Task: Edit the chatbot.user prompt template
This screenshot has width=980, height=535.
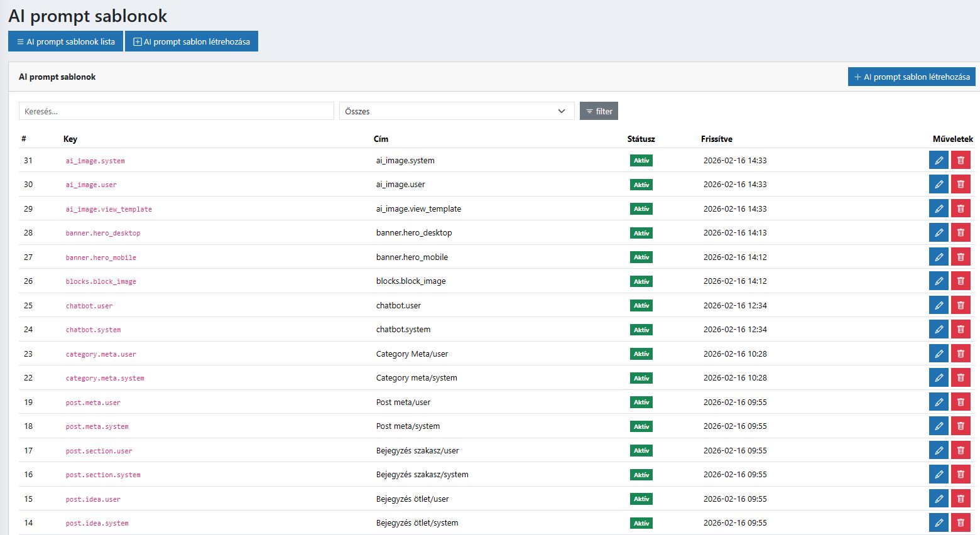Action: 939,305
